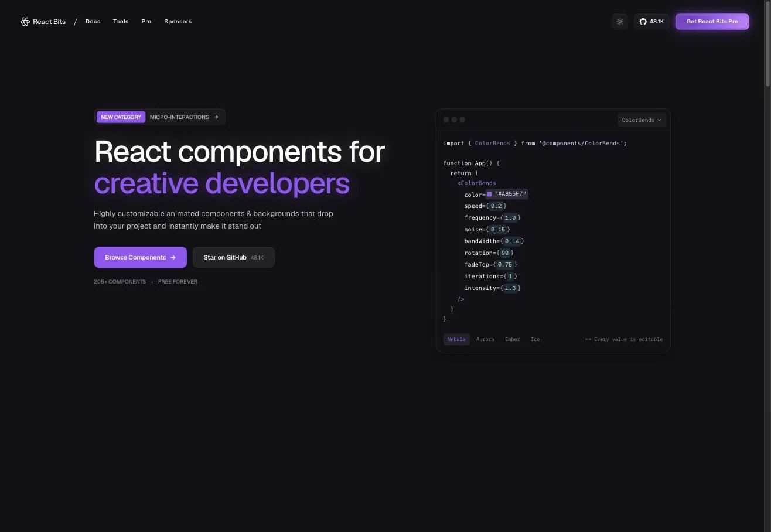Select the Aurora preset tab
The width and height of the screenshot is (771, 532).
pos(485,339)
